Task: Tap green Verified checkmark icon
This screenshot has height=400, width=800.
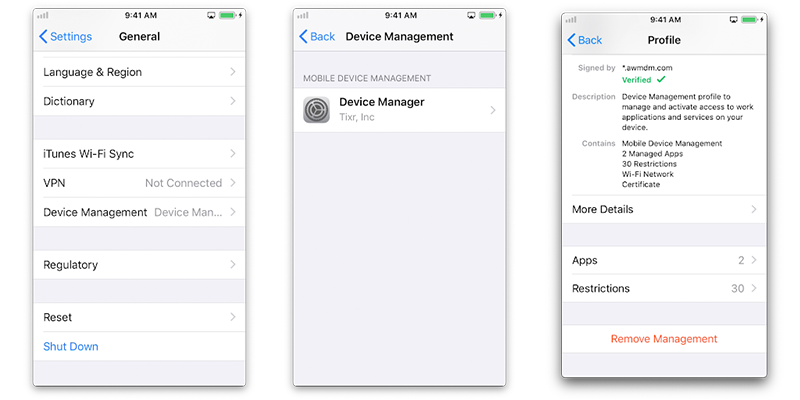Action: [661, 80]
